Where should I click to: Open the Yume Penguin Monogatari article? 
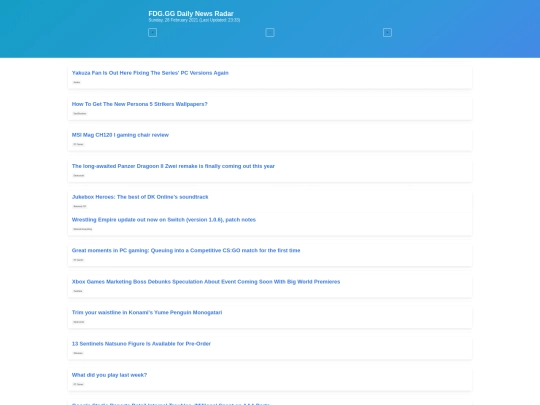pyautogui.click(x=147, y=312)
